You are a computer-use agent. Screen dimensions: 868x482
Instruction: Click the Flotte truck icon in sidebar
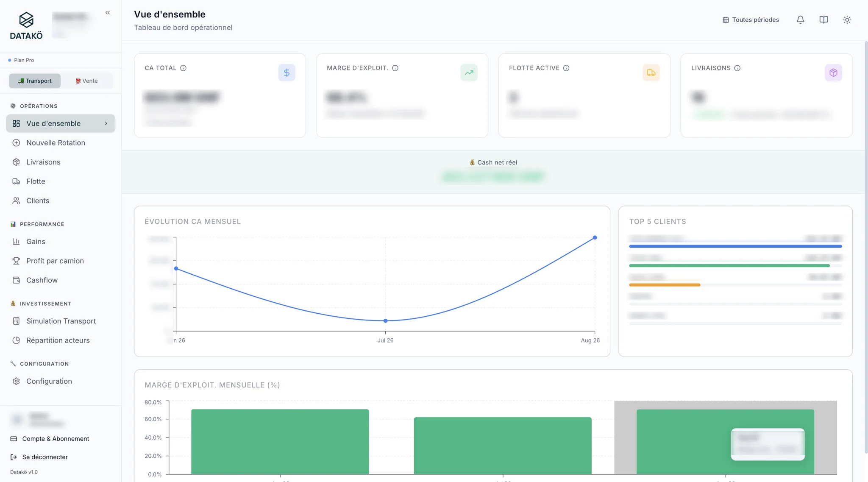[16, 181]
